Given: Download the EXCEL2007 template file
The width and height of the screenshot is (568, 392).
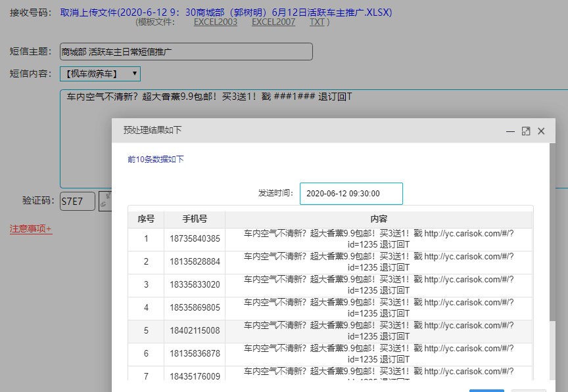Looking at the screenshot, I should coord(273,22).
